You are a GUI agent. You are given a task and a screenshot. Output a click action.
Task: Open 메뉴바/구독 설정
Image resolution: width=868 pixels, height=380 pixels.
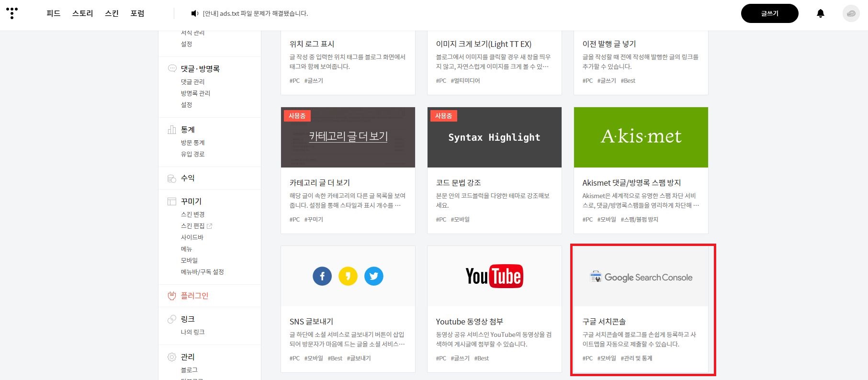coord(202,272)
